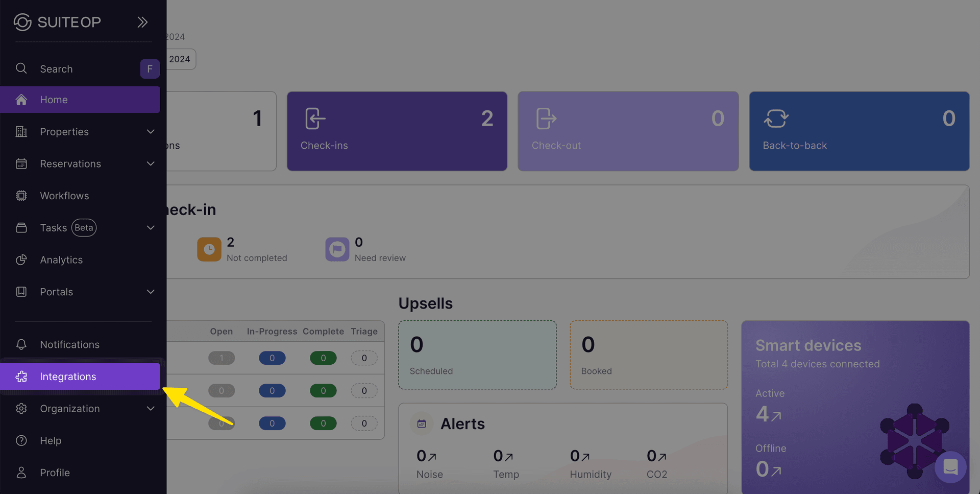Expand the Tasks Beta section
Screen dimensions: 980x494
click(x=151, y=227)
